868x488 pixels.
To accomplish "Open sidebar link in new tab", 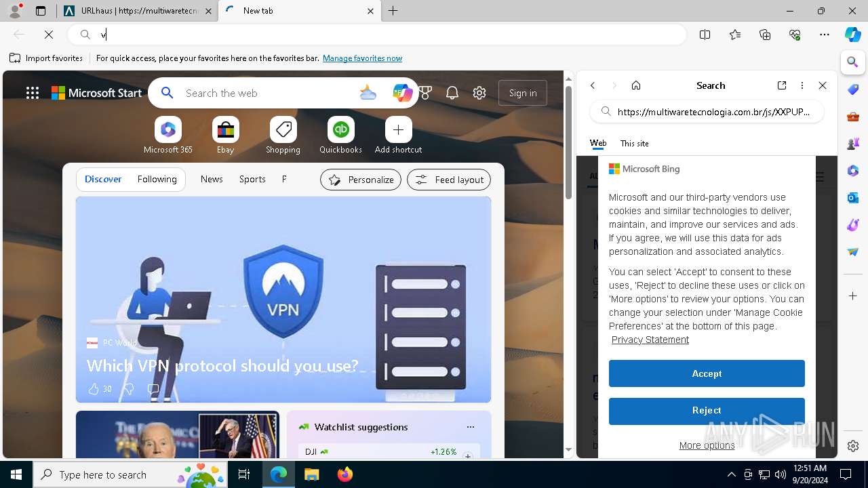I will pos(782,85).
